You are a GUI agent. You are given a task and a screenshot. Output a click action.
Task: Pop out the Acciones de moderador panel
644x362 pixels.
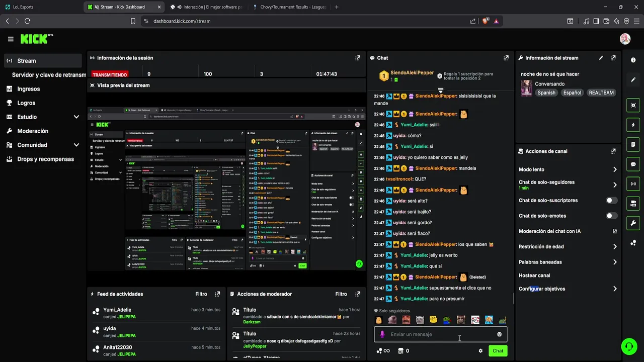pos(358,294)
